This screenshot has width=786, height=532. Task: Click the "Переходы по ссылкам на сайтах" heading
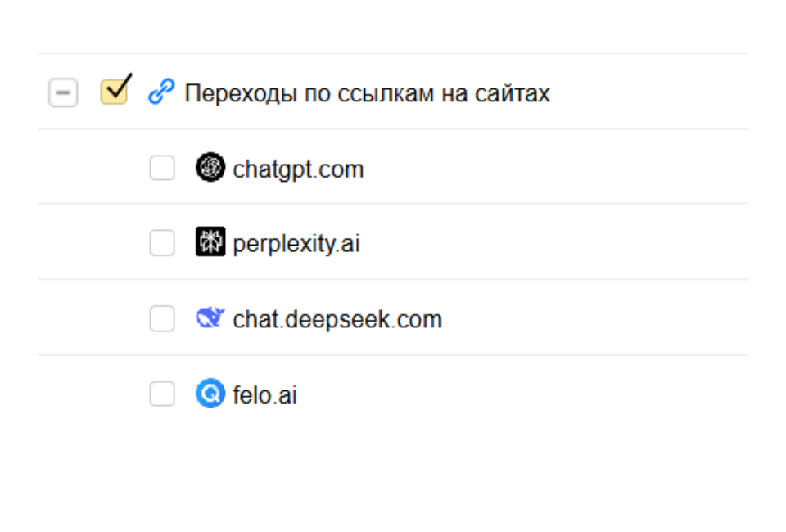(367, 93)
